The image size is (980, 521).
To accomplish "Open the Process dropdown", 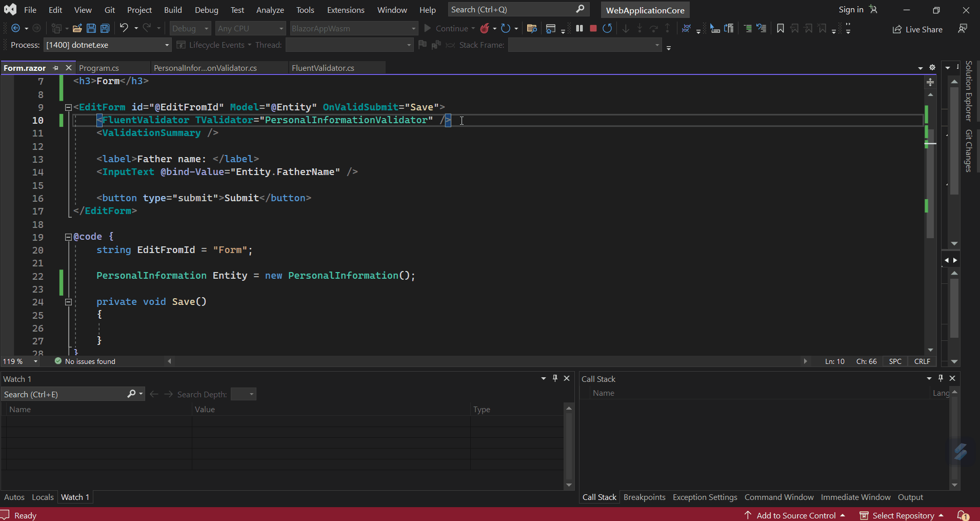I will click(x=166, y=45).
